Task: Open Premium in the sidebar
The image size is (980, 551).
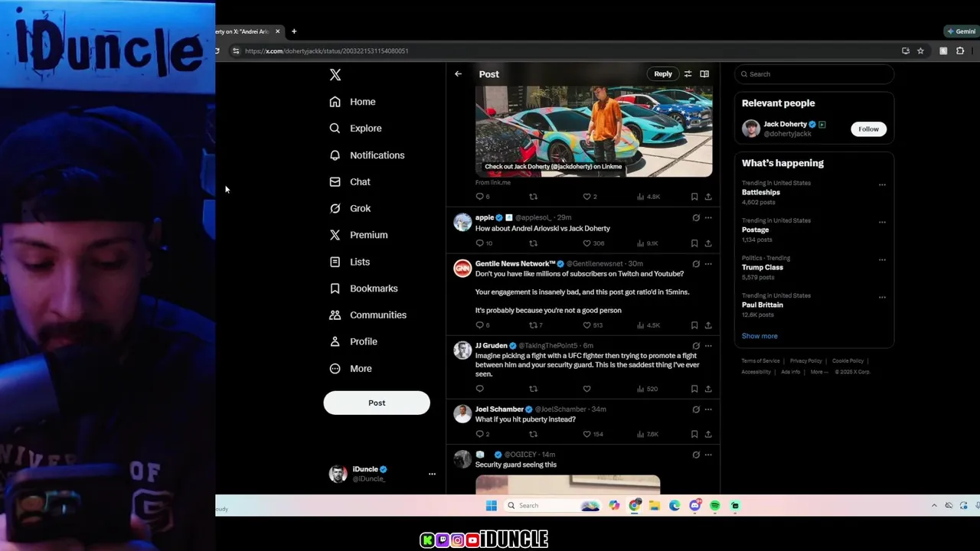Action: (x=358, y=235)
